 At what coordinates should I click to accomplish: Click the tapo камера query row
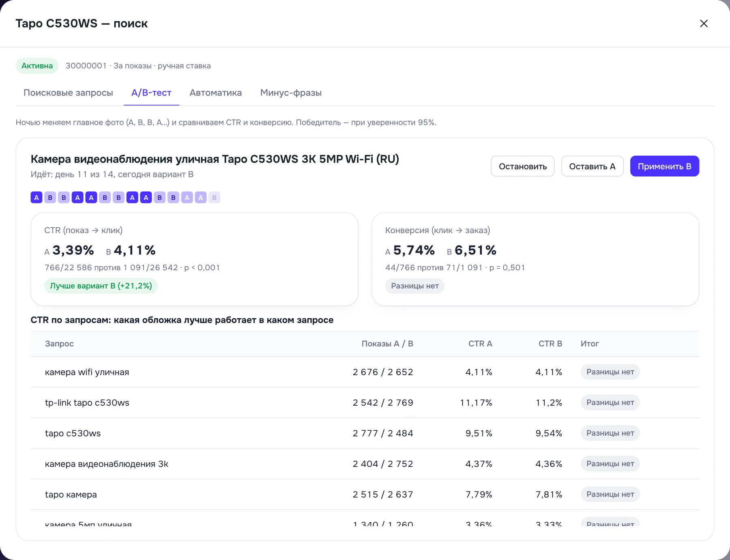(x=365, y=494)
